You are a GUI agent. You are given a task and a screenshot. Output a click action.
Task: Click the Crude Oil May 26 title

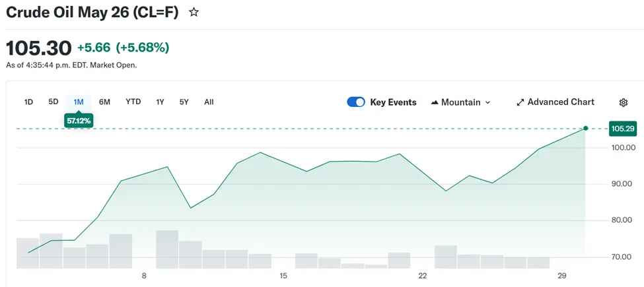tap(92, 13)
